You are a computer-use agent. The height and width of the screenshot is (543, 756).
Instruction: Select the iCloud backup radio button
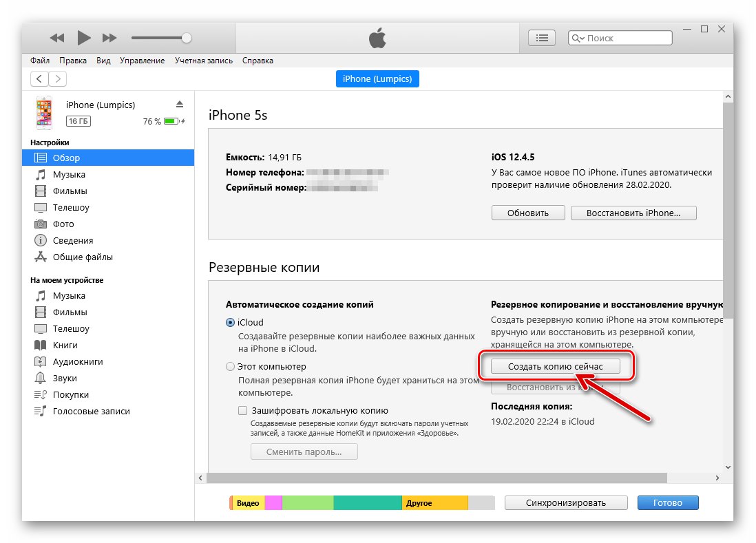click(x=231, y=322)
